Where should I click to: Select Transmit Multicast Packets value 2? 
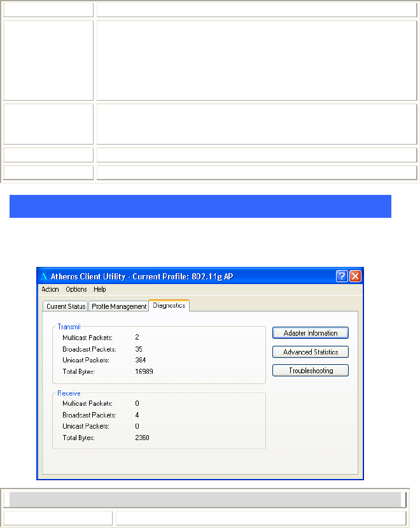tap(137, 337)
